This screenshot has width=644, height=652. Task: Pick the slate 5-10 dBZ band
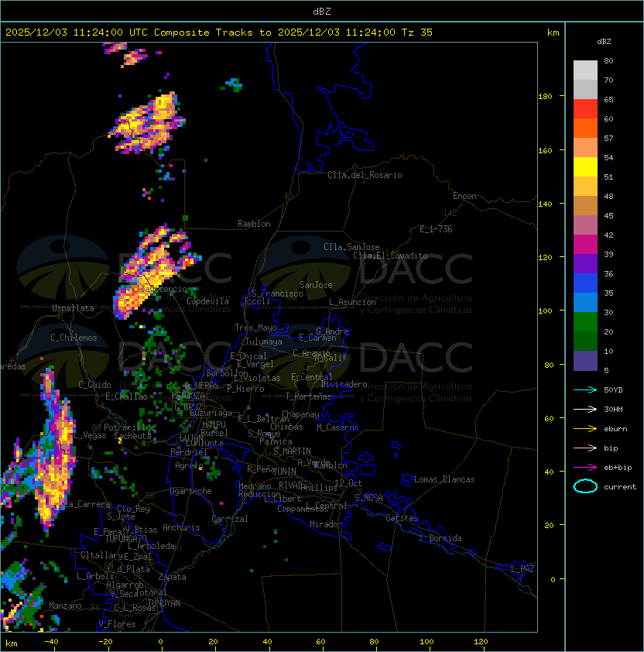pos(585,361)
